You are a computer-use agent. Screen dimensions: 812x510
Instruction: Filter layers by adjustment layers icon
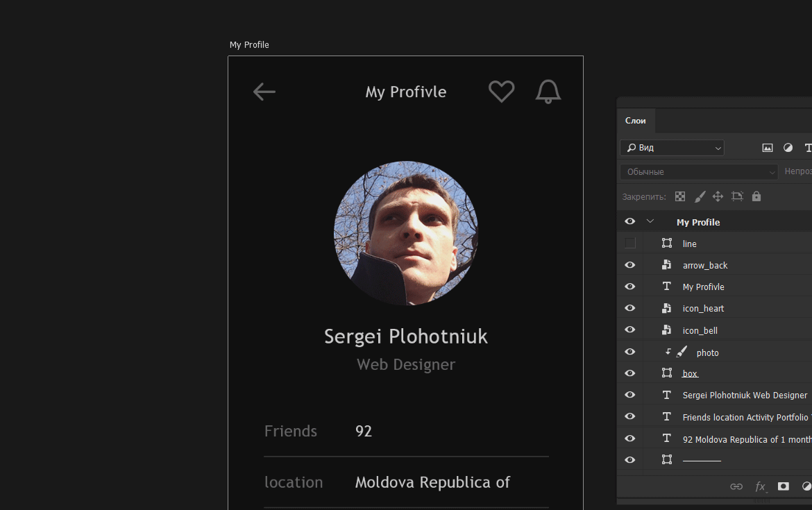tap(788, 147)
